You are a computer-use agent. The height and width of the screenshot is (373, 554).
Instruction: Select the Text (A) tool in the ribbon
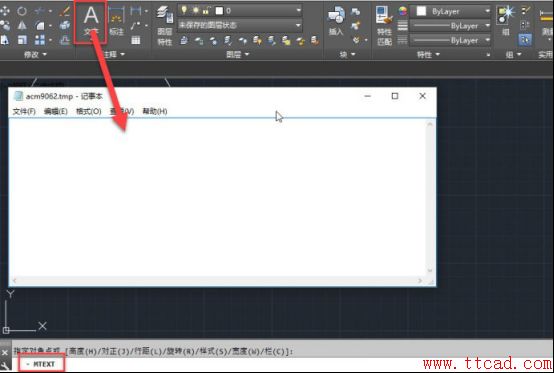click(91, 21)
